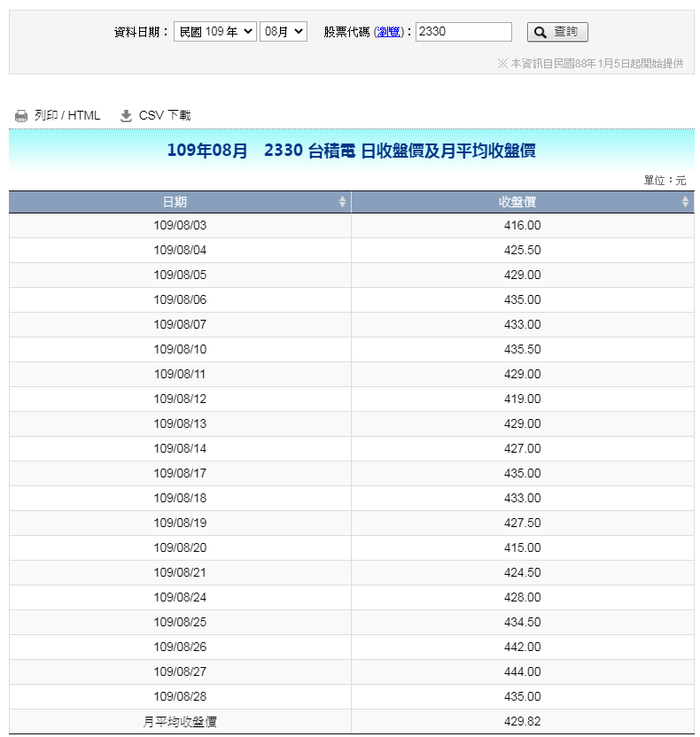
Task: Select the date cell 109/08/14
Action: pyautogui.click(x=180, y=449)
